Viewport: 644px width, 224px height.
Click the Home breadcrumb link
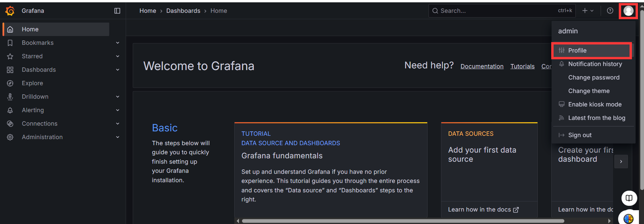[x=148, y=11]
